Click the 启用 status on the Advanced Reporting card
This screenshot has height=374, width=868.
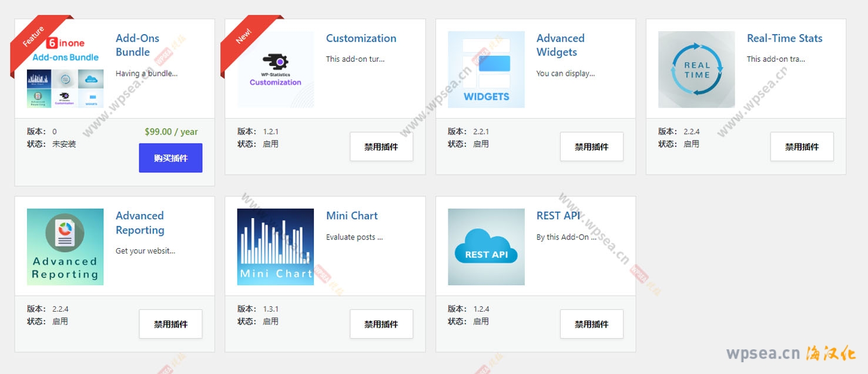tap(60, 322)
